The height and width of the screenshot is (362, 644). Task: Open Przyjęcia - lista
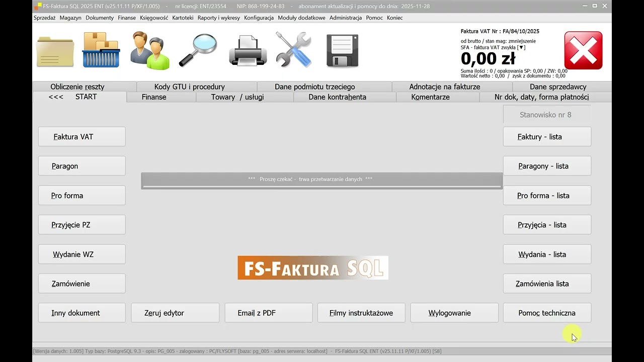547,225
